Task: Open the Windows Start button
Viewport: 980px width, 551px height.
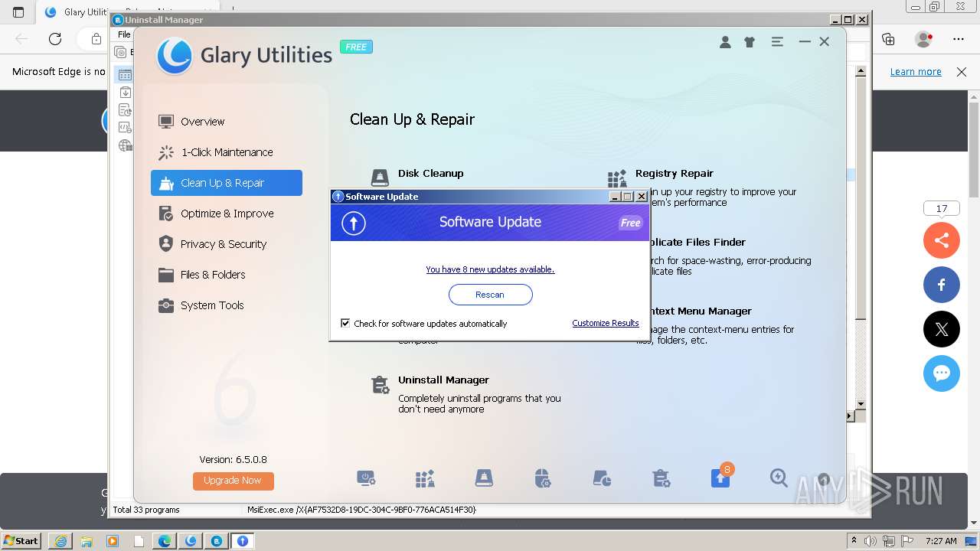Action: [21, 540]
